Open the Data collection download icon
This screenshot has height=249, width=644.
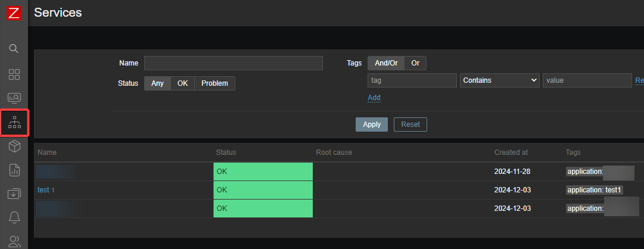(14, 194)
